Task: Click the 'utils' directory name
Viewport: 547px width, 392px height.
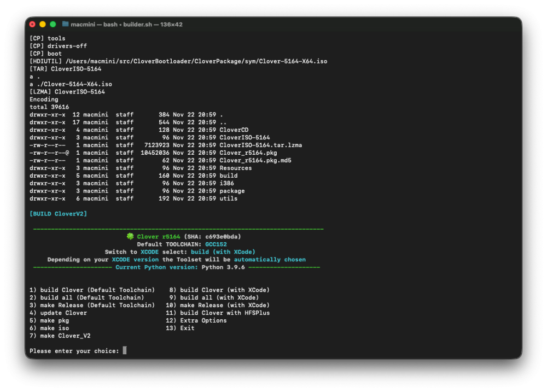Action: (x=229, y=199)
